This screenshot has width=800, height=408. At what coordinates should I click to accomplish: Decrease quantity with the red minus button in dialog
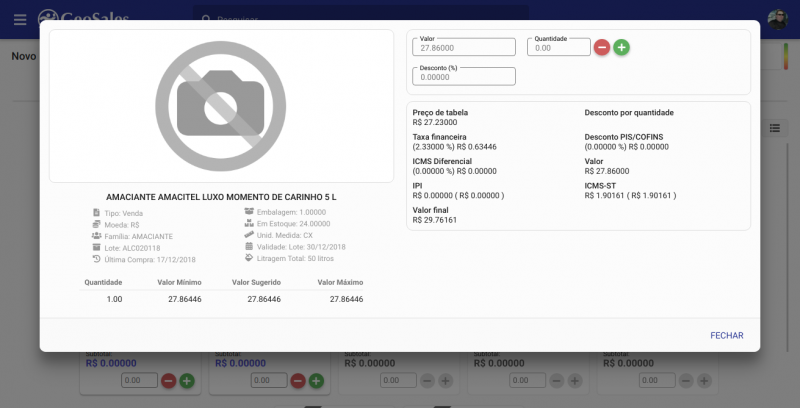pyautogui.click(x=602, y=47)
